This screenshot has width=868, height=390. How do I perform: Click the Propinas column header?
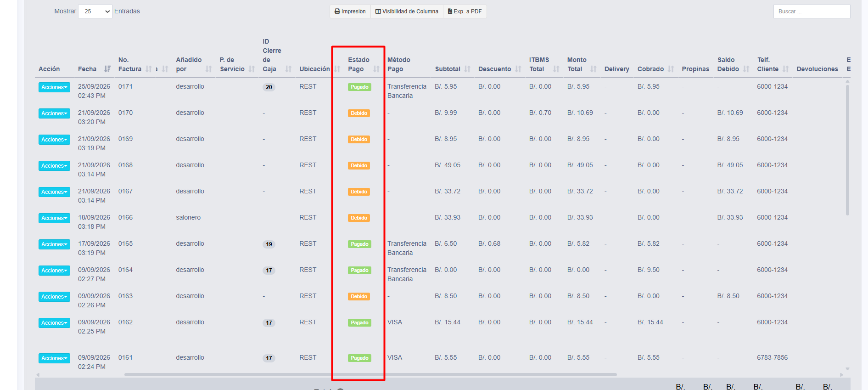click(695, 69)
